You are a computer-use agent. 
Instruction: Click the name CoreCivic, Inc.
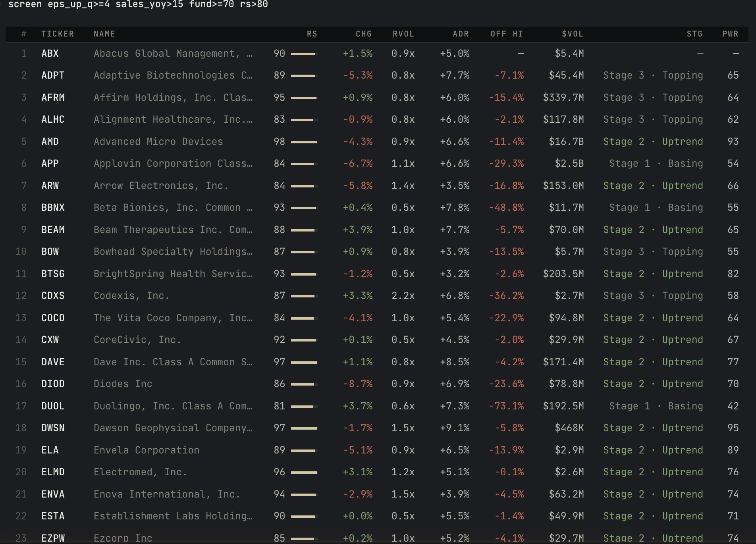(x=138, y=340)
